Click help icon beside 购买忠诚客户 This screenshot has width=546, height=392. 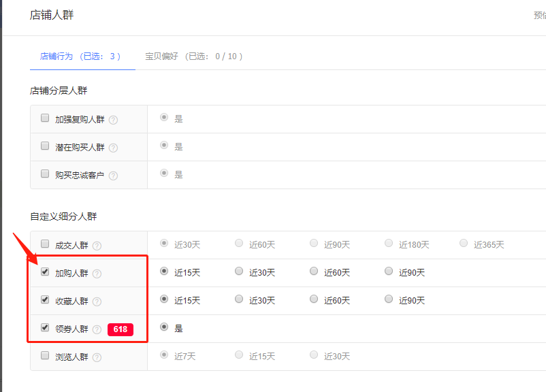(113, 176)
